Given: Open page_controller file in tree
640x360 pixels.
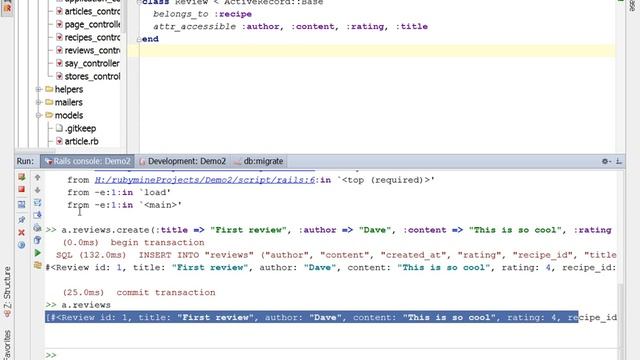Looking at the screenshot, I should tap(92, 24).
